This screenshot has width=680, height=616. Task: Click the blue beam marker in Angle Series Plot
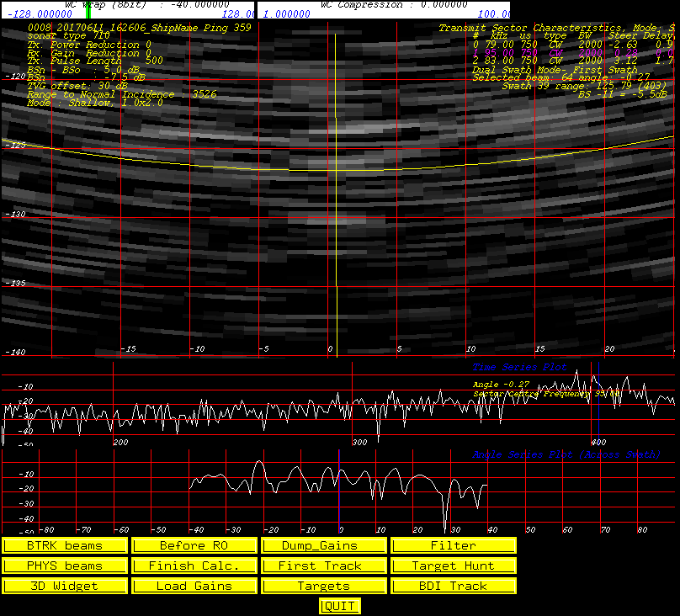tap(339, 491)
